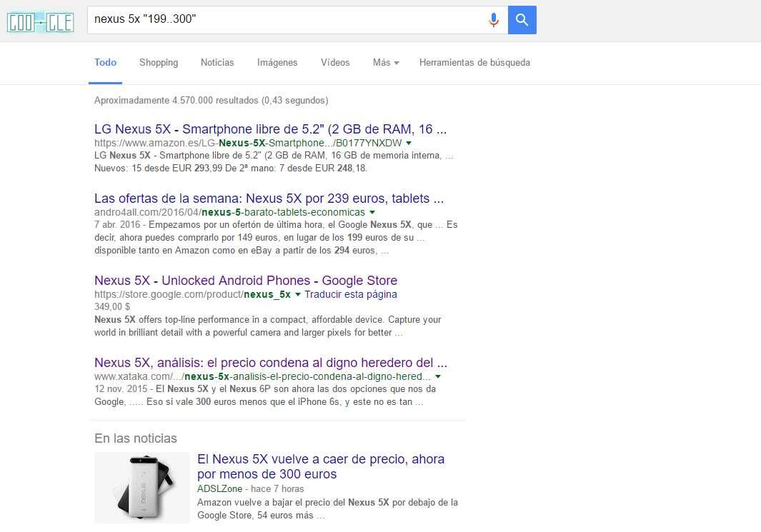Click the '12 nov. 2015' snippet date
This screenshot has height=532, width=761.
(x=121, y=389)
